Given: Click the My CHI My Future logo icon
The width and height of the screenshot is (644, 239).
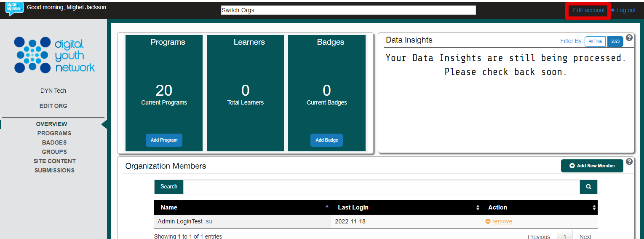Looking at the screenshot, I should [x=14, y=8].
